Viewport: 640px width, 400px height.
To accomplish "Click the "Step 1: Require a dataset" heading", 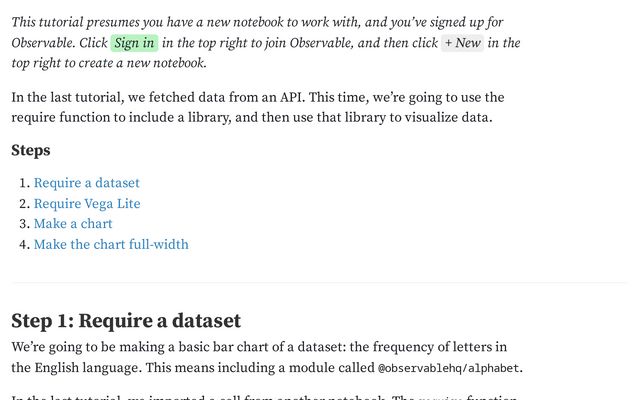I will 126,321.
